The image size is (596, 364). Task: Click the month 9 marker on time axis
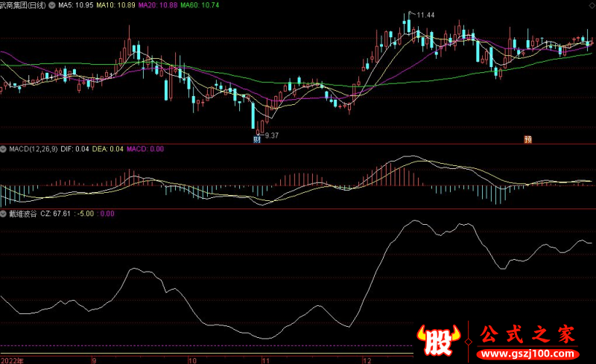coord(94,360)
